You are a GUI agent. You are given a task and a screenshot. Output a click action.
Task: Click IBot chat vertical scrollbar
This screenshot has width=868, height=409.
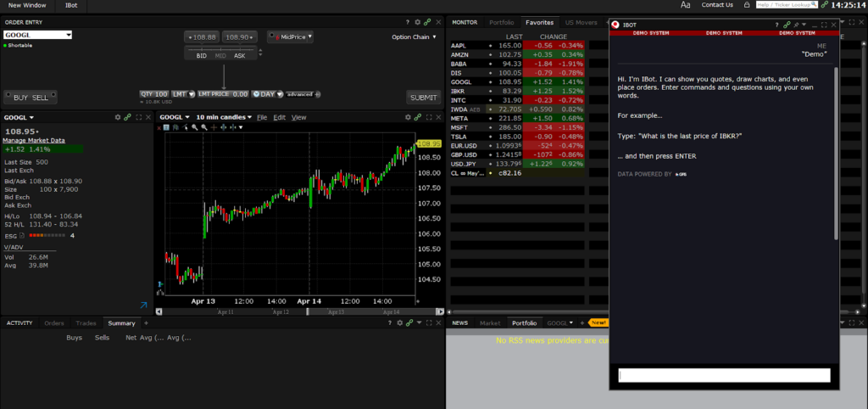click(836, 154)
